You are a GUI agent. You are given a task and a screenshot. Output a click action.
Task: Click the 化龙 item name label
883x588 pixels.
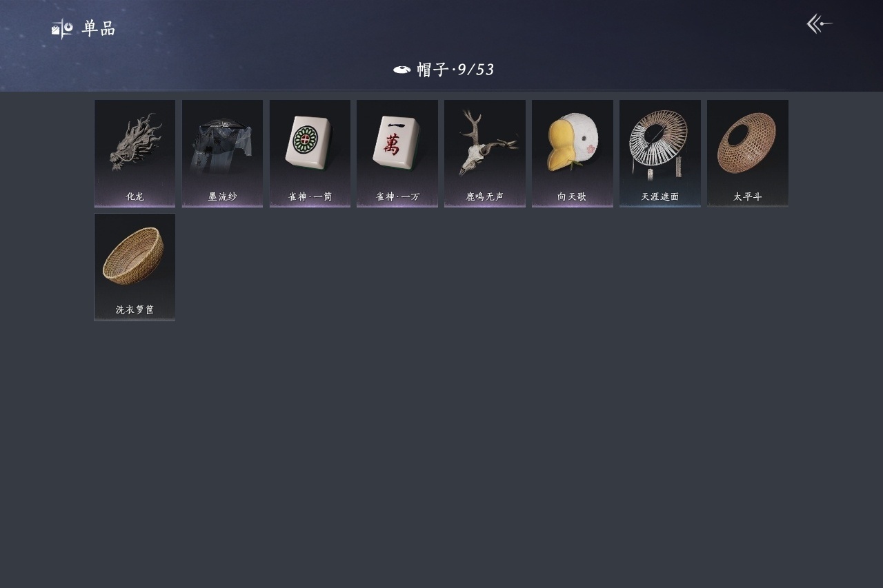(x=135, y=196)
